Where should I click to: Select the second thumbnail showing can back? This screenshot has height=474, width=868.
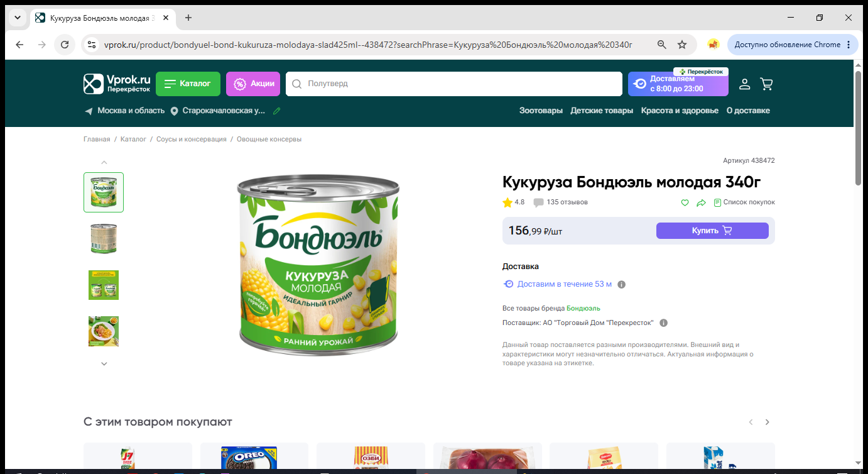click(104, 239)
